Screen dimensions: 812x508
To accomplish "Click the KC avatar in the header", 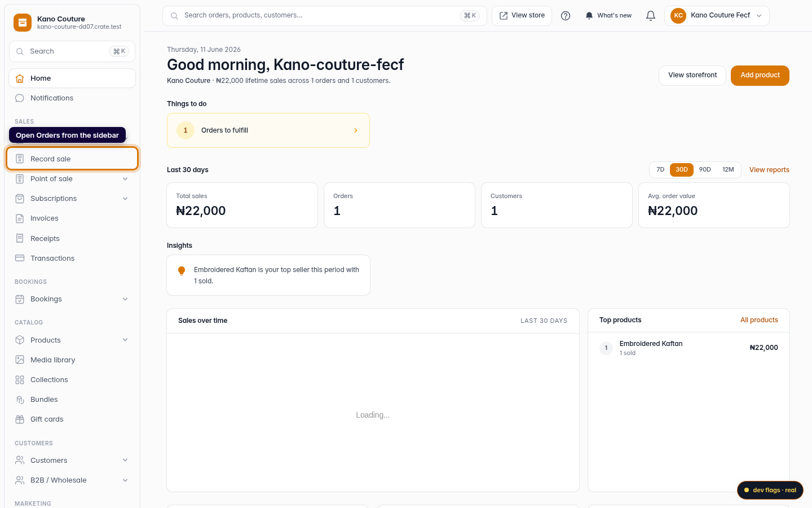I will coord(678,16).
